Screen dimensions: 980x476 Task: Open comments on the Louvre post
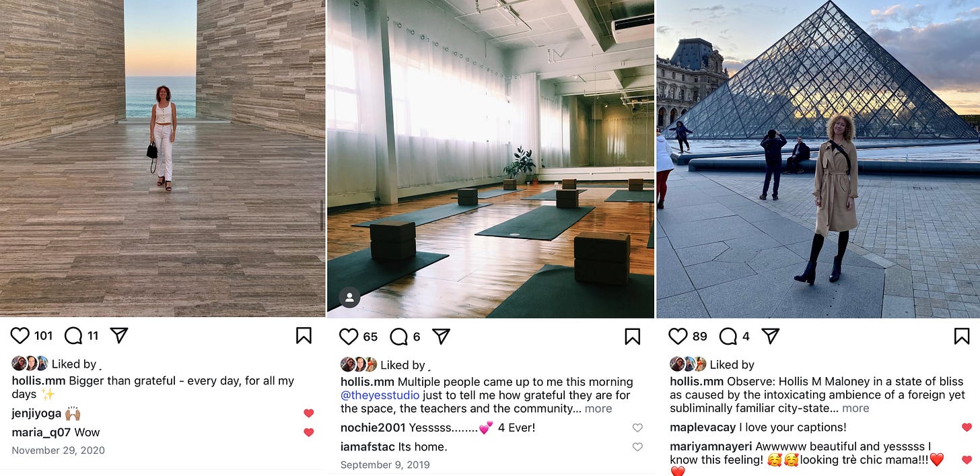pos(728,336)
